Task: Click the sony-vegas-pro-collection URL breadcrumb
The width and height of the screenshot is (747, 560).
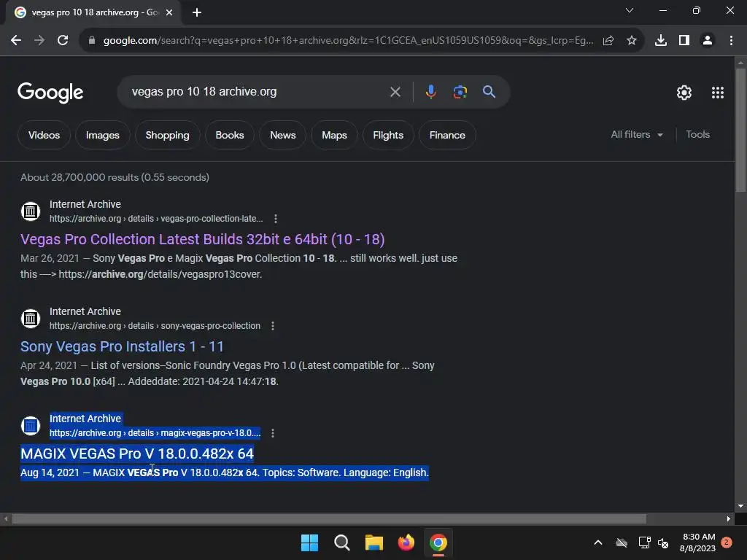Action: [155, 326]
